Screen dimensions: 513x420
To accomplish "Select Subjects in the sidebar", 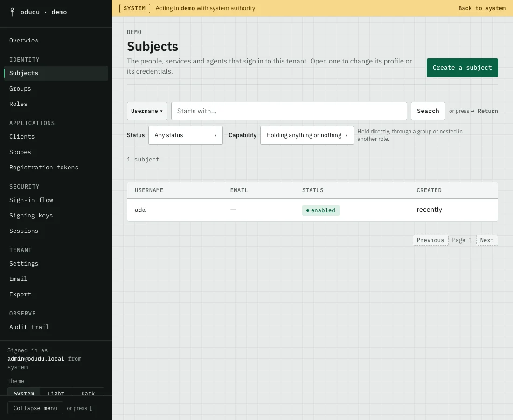I will (56, 73).
